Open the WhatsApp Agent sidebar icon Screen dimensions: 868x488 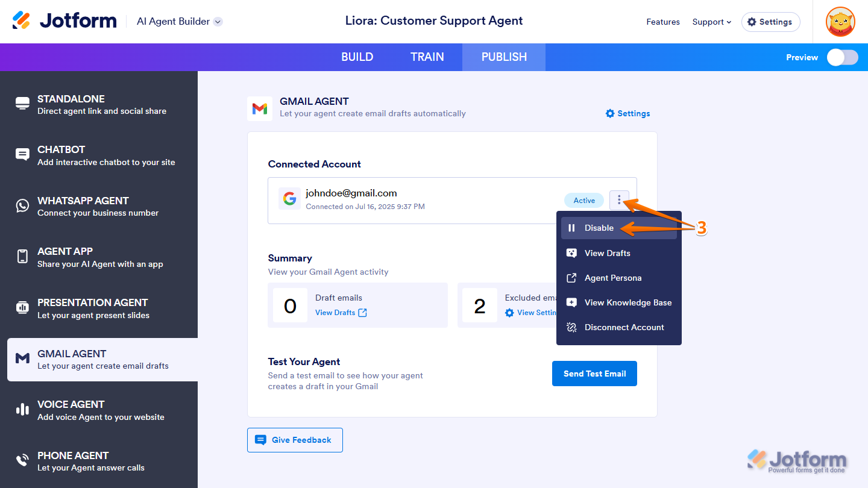coord(22,206)
